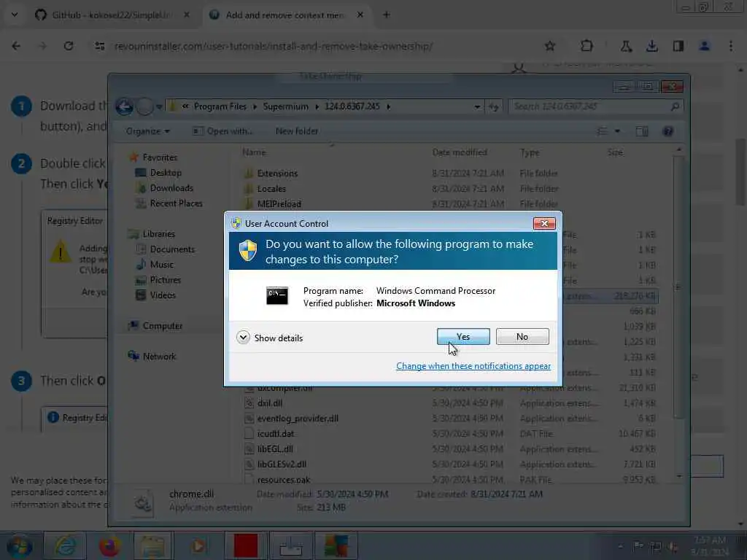The width and height of the screenshot is (747, 560).
Task: Click the Windows Command Processor program icon
Action: 276,296
